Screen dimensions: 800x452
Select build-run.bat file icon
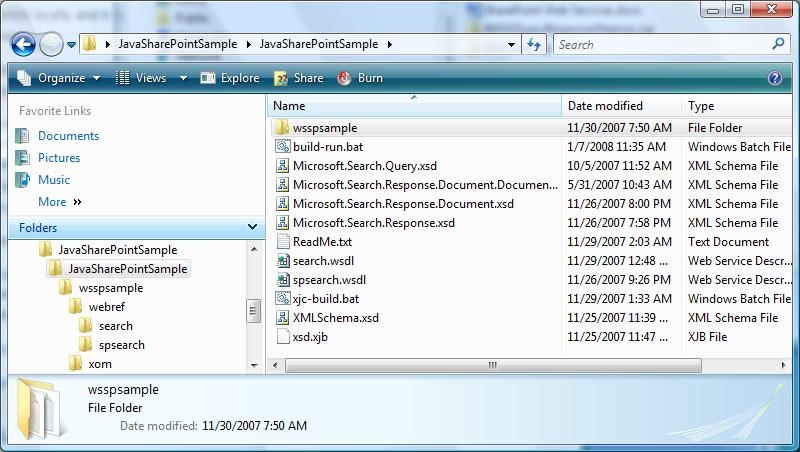pos(282,146)
